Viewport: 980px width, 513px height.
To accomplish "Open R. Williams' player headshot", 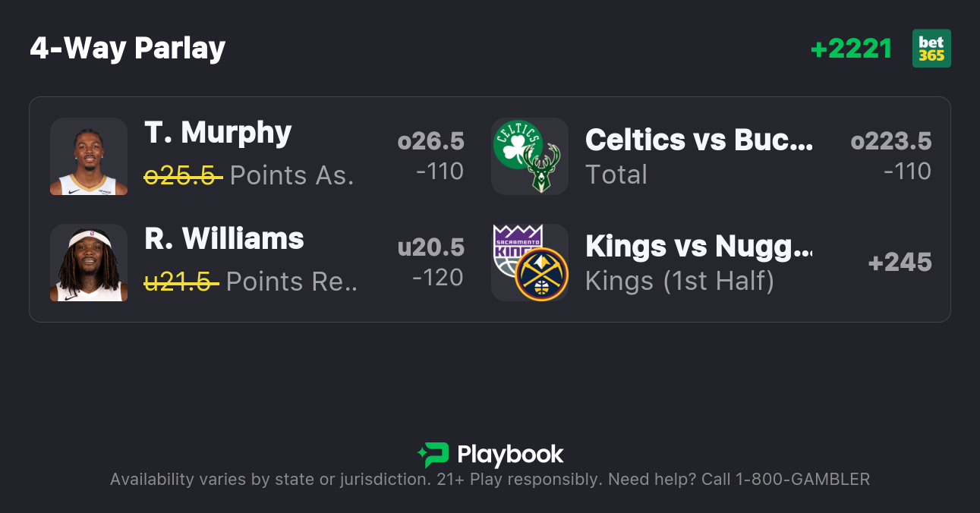I will click(x=89, y=263).
